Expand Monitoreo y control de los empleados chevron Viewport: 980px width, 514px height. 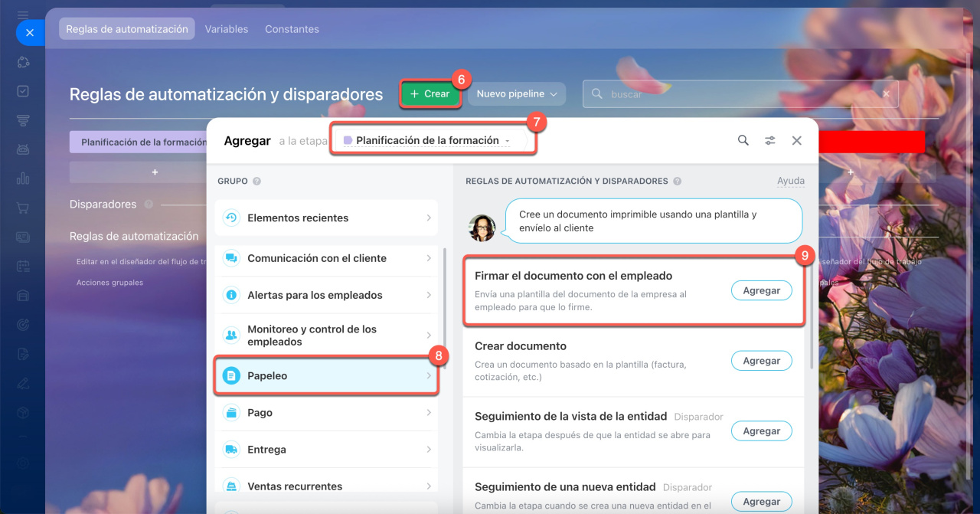pos(429,336)
